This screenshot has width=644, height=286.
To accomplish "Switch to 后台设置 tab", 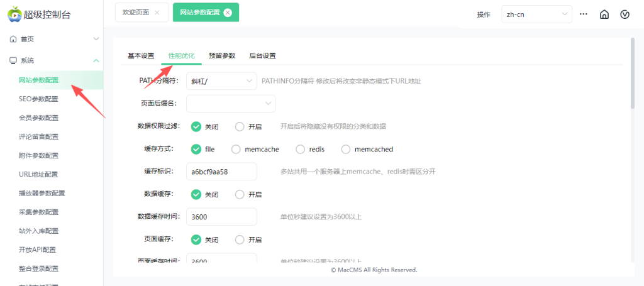I will coord(262,56).
